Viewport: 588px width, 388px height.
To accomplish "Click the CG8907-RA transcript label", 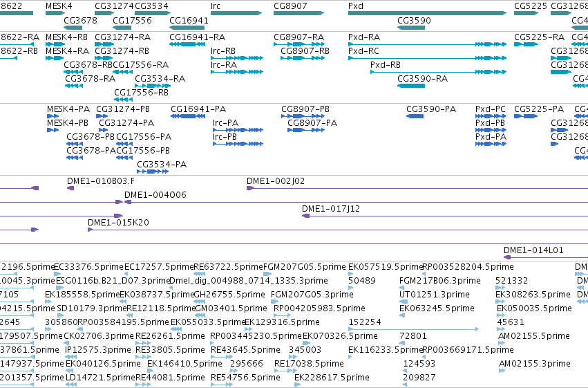I will coord(299,37).
